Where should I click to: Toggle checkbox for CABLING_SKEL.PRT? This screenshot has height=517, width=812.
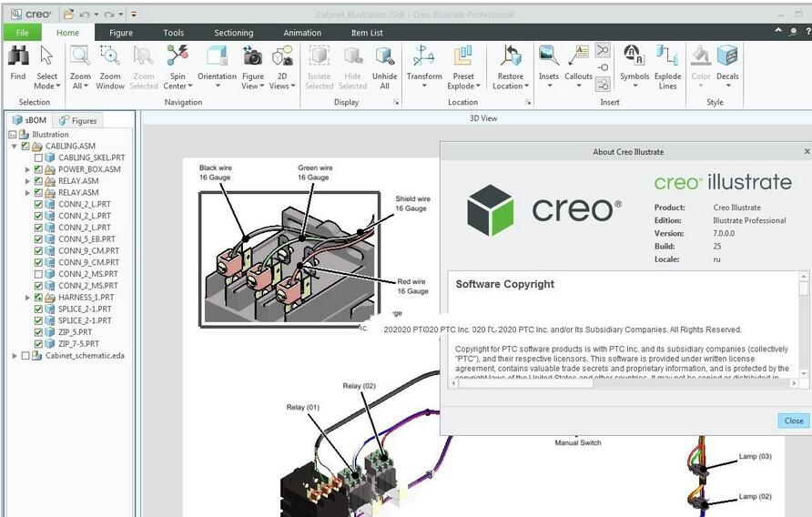click(38, 157)
